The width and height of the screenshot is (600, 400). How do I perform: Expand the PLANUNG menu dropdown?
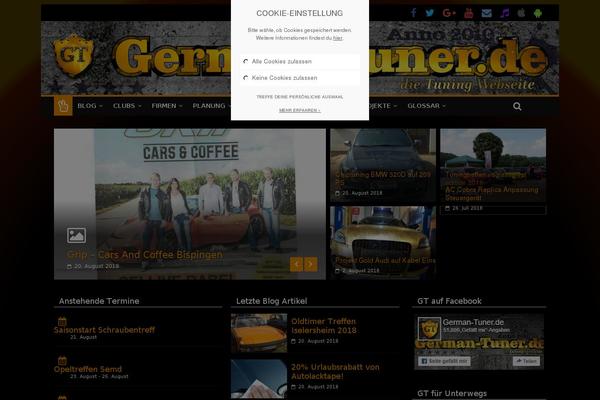click(212, 106)
